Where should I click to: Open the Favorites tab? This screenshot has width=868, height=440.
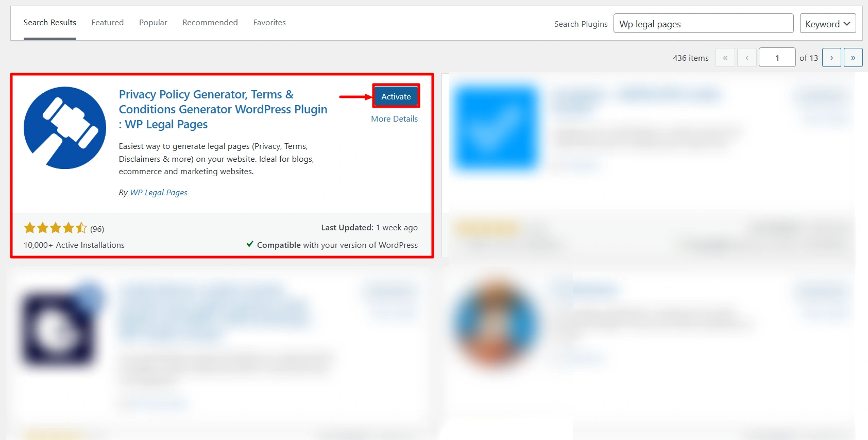coord(269,23)
